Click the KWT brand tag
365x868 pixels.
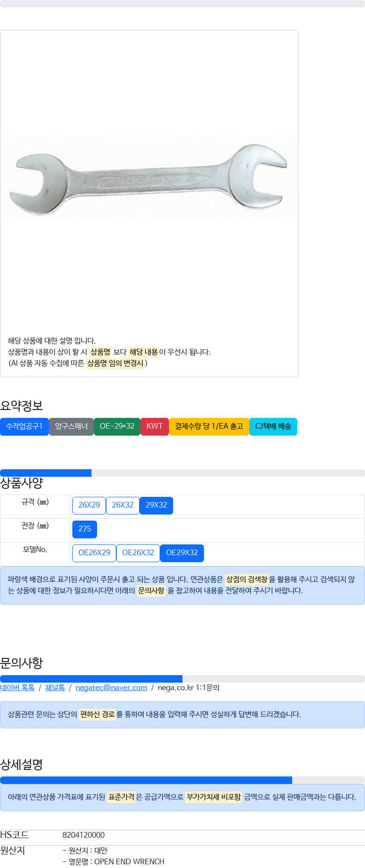[x=154, y=426]
